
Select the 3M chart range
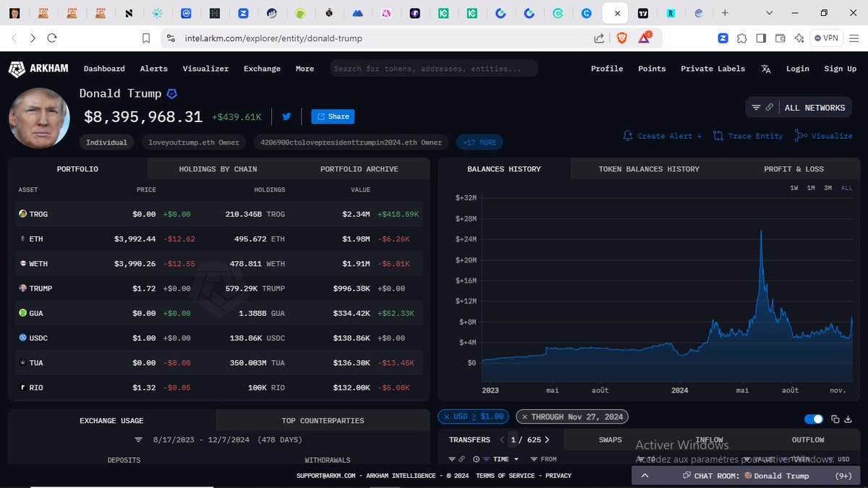coord(828,188)
